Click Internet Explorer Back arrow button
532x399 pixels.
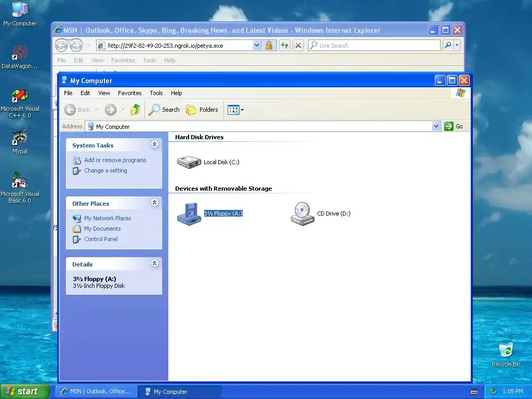click(x=61, y=46)
